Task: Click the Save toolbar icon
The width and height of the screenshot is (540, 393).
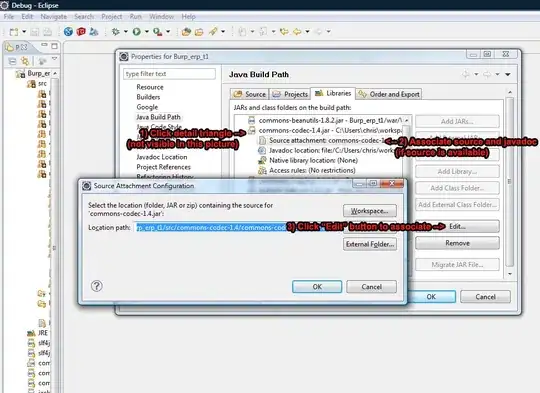Action: (35, 32)
